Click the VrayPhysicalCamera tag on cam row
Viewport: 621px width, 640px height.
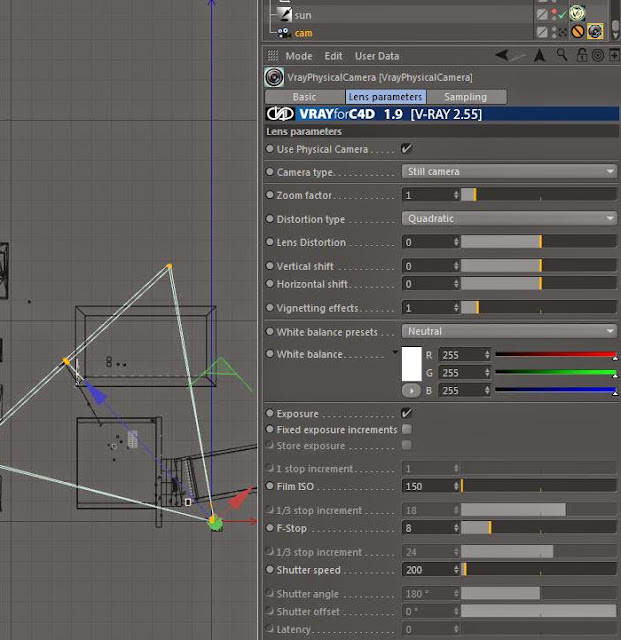pos(595,31)
